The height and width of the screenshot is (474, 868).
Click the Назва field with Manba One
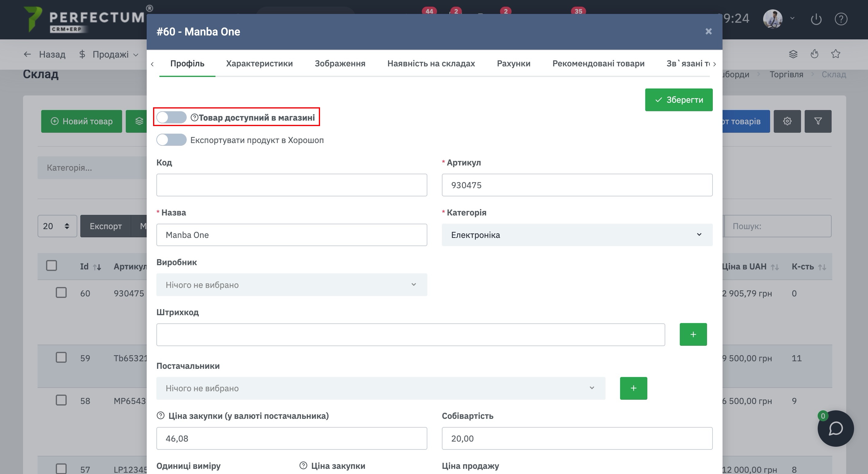click(292, 235)
